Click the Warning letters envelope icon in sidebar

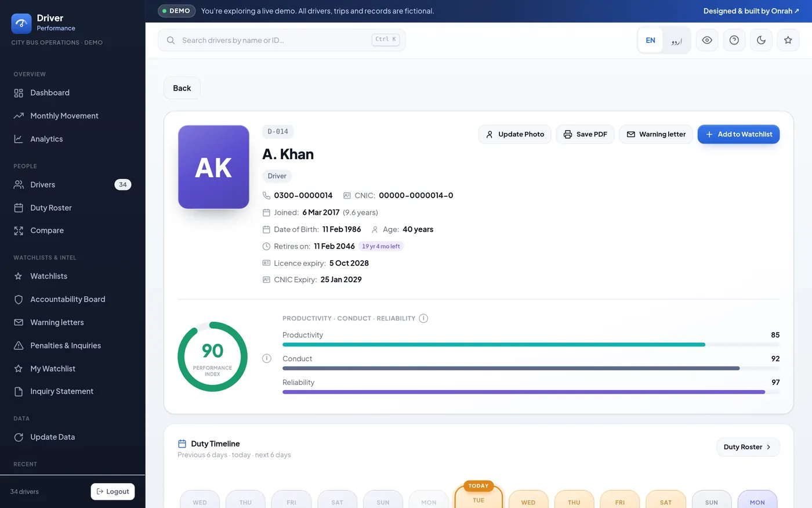[x=19, y=322]
